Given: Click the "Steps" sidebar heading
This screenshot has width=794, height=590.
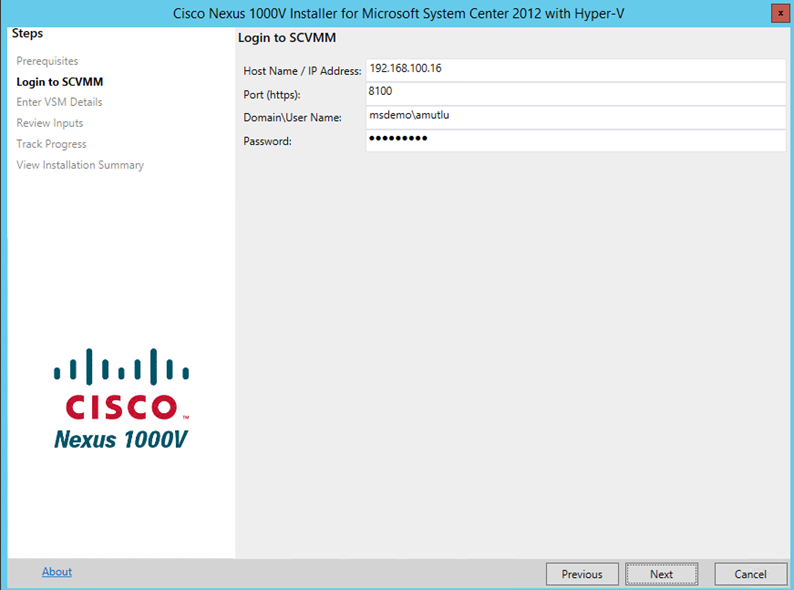Looking at the screenshot, I should [27, 33].
